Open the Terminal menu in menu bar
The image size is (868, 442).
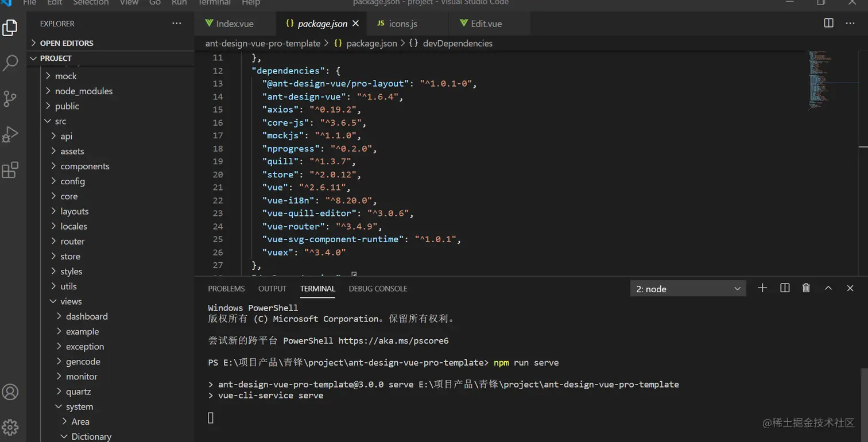pos(214,3)
